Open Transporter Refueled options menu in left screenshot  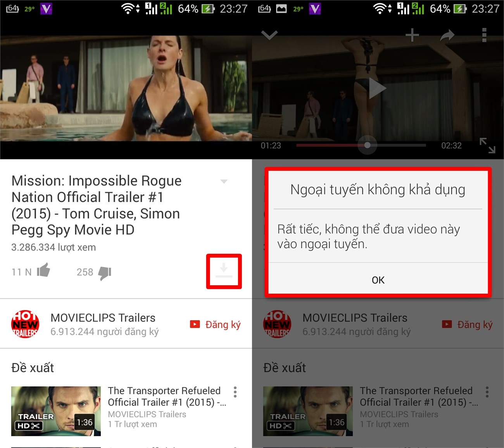point(235,392)
